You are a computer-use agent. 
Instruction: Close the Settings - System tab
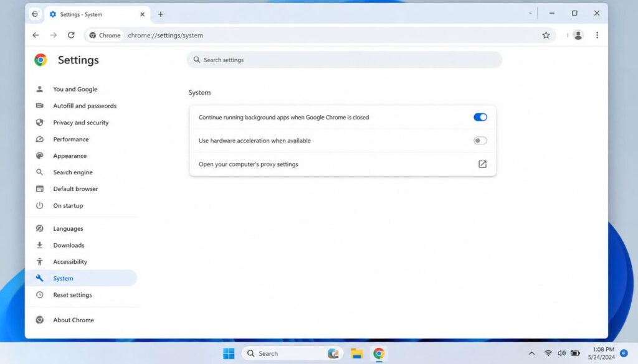[143, 14]
